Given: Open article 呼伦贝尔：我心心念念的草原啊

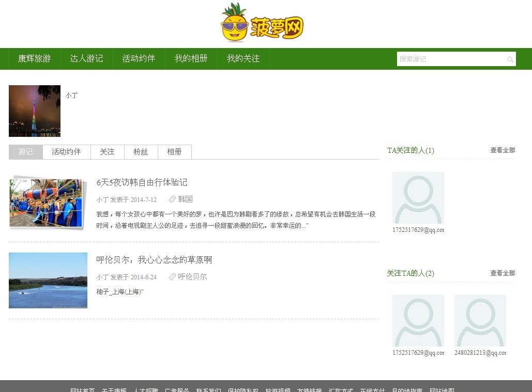Looking at the screenshot, I should (154, 260).
